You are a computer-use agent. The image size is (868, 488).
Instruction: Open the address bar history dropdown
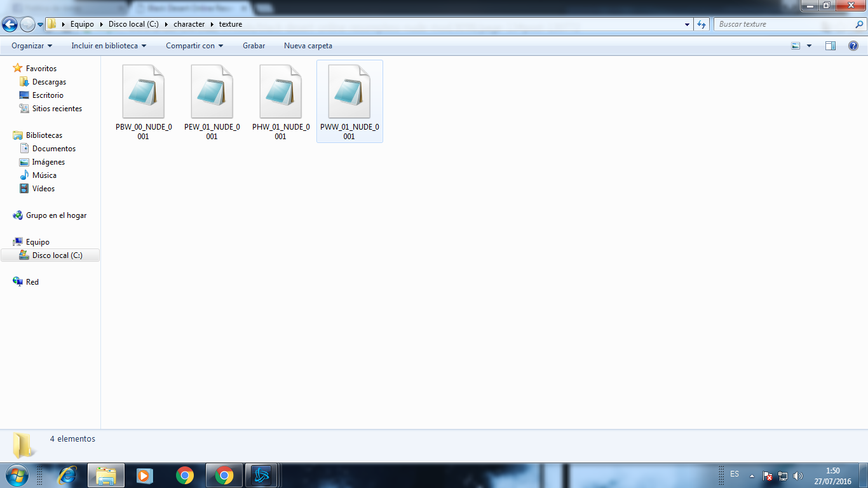pyautogui.click(x=688, y=24)
